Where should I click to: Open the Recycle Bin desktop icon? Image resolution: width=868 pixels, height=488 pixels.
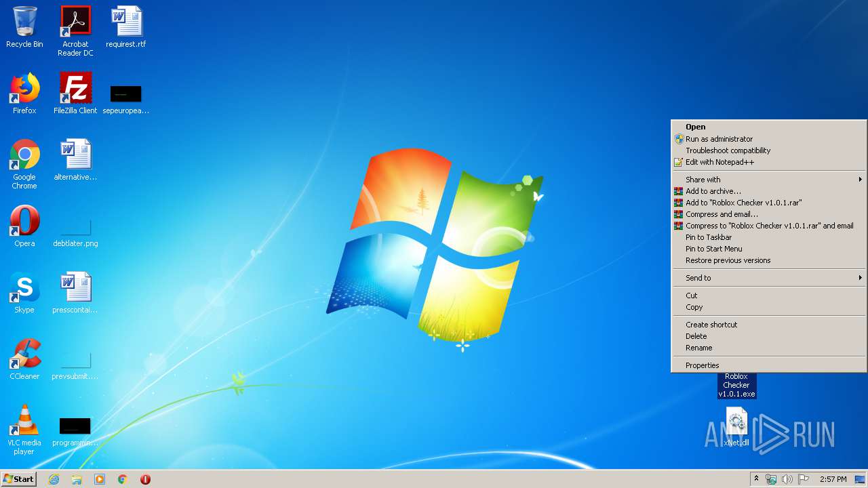[x=24, y=27]
